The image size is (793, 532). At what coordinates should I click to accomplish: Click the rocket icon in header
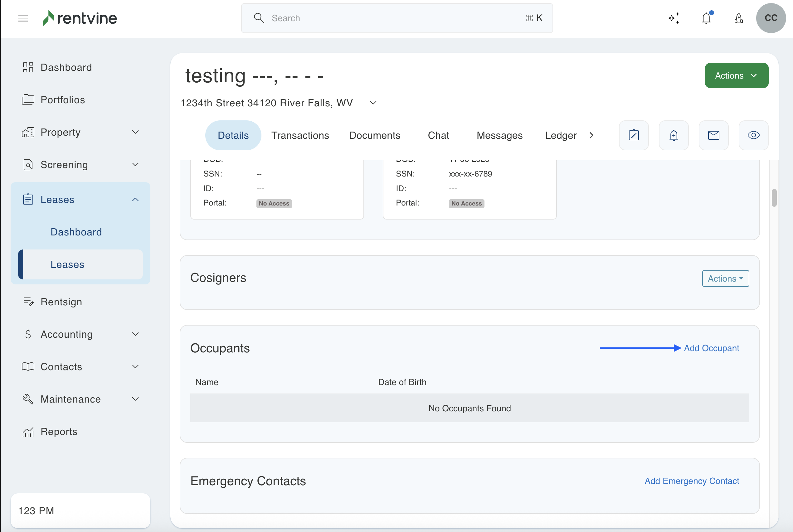pos(738,18)
